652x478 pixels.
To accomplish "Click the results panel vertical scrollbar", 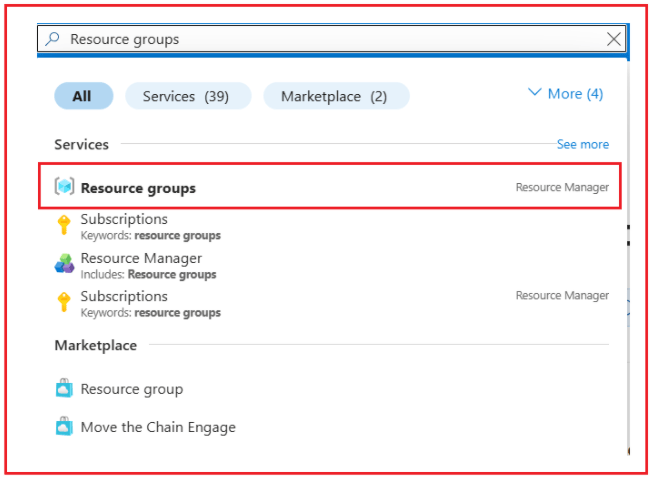I will (628, 258).
